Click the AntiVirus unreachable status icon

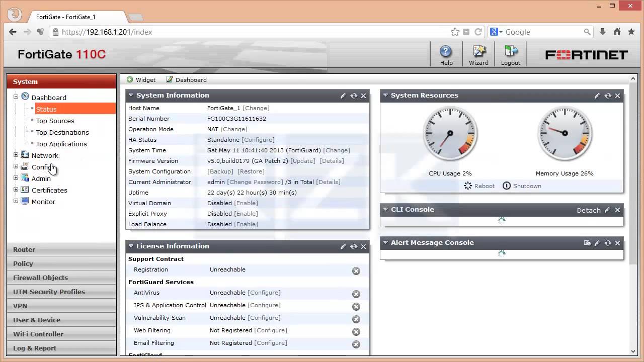pyautogui.click(x=356, y=294)
